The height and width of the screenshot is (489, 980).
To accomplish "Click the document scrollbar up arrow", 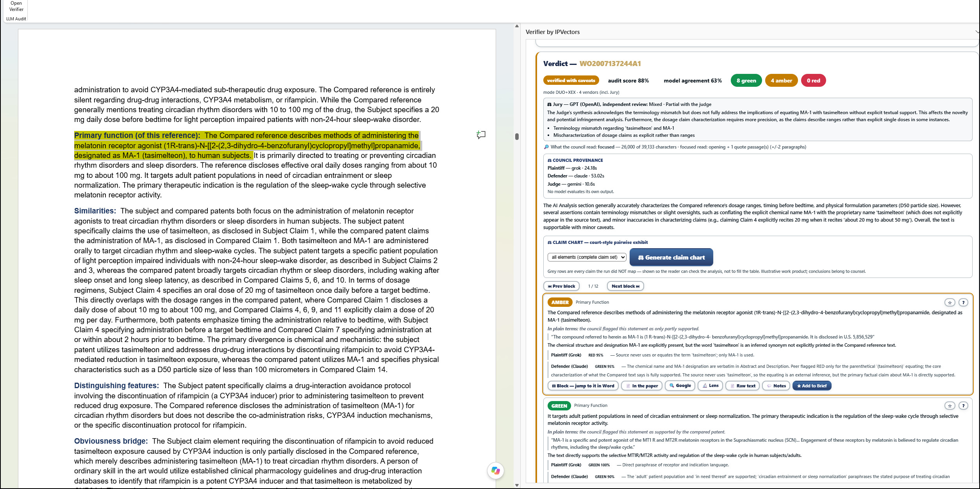I will coord(517,26).
